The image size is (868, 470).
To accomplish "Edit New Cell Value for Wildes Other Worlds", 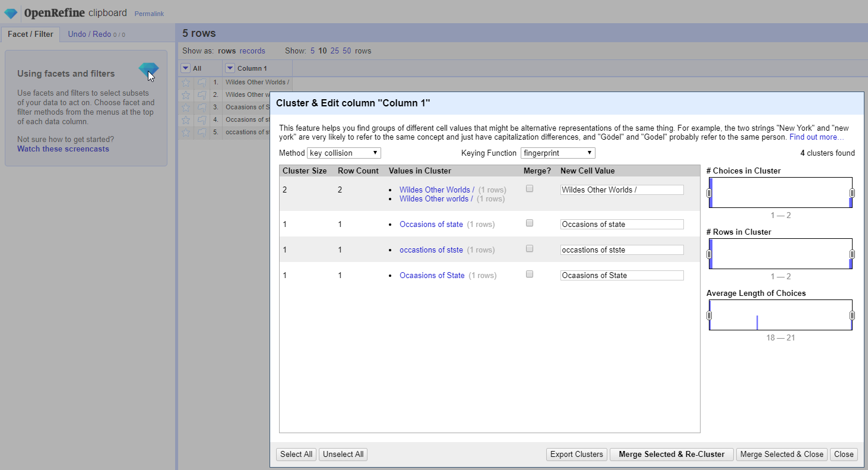I will pyautogui.click(x=622, y=190).
